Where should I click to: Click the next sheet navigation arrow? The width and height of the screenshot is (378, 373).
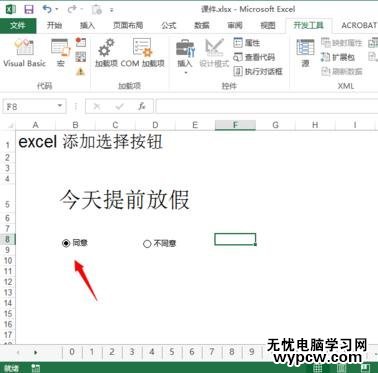click(x=36, y=352)
